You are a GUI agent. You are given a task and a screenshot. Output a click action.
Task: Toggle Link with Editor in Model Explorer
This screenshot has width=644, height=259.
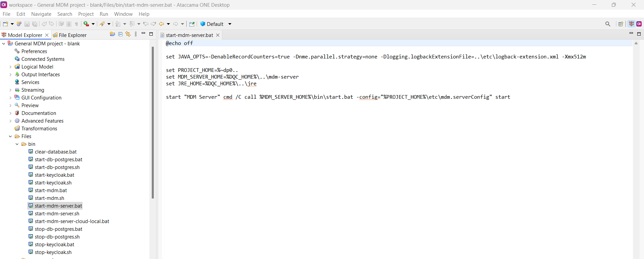[128, 34]
